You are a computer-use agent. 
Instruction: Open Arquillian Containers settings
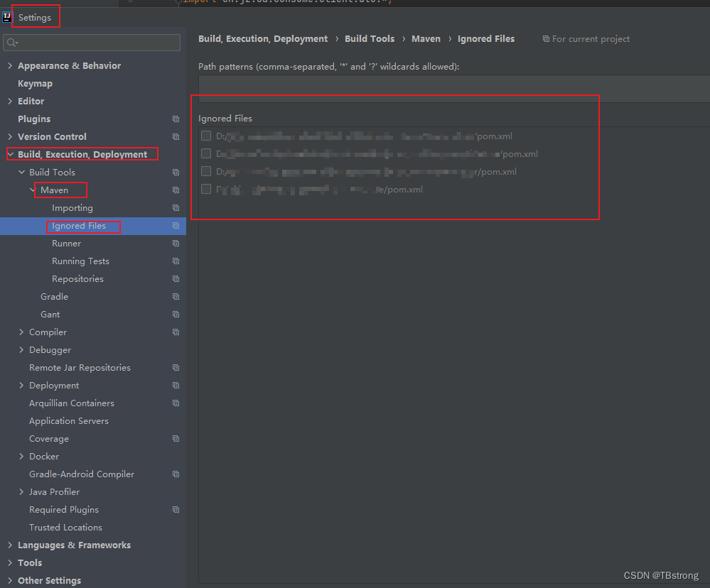(72, 403)
